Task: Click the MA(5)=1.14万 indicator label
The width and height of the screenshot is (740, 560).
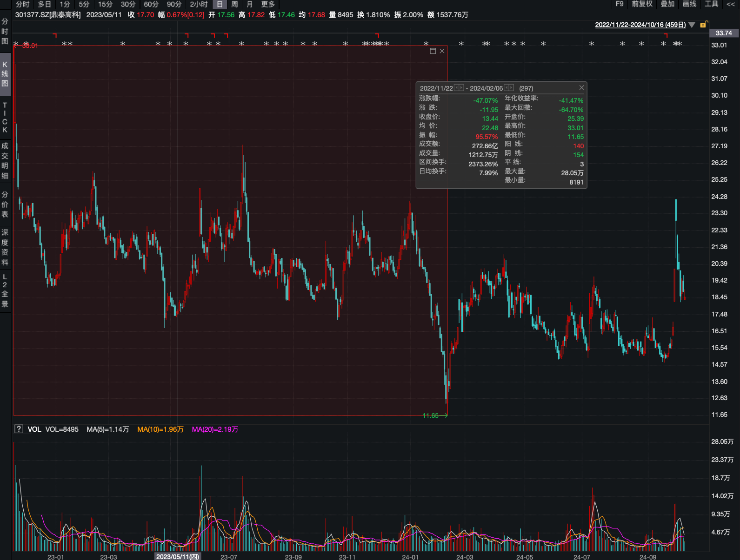Action: [x=107, y=429]
